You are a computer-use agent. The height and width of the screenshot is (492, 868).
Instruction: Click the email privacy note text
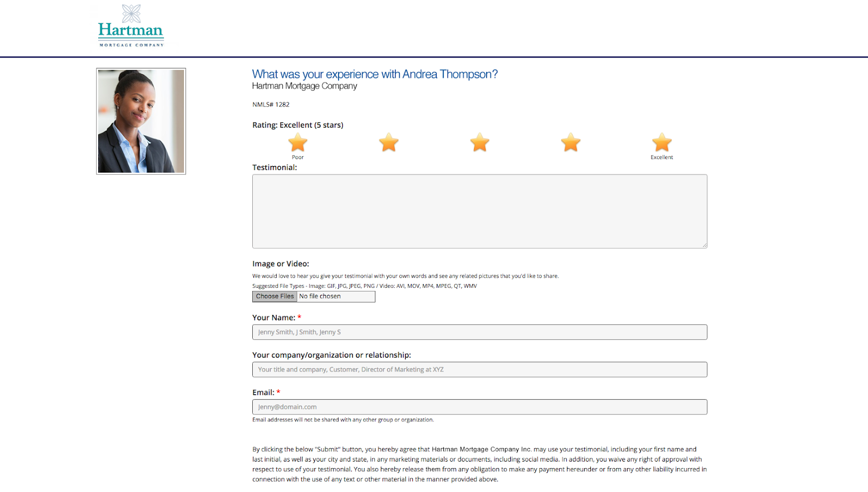(343, 420)
